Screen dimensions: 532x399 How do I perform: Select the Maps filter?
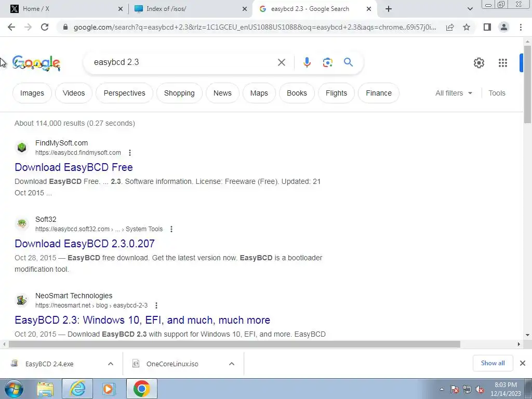[259, 93]
